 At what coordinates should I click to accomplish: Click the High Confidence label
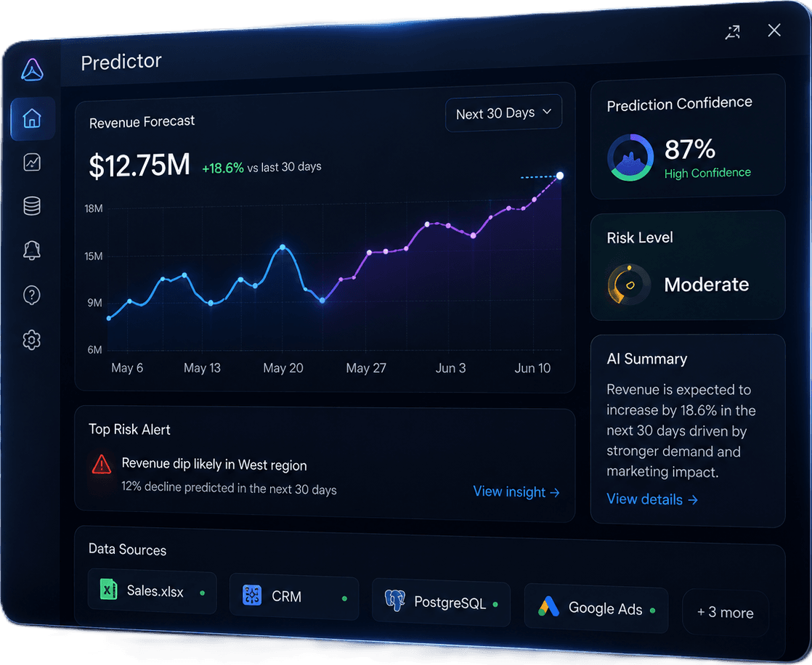(707, 173)
